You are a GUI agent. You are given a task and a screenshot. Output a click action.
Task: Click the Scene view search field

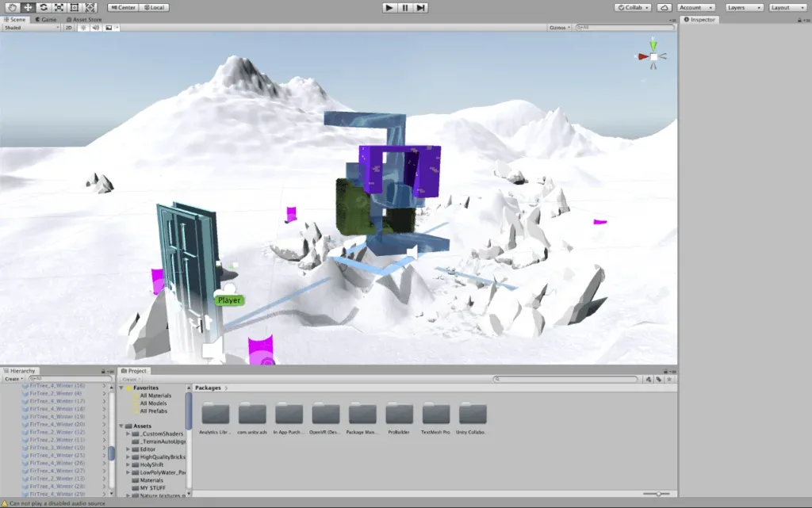(x=625, y=28)
